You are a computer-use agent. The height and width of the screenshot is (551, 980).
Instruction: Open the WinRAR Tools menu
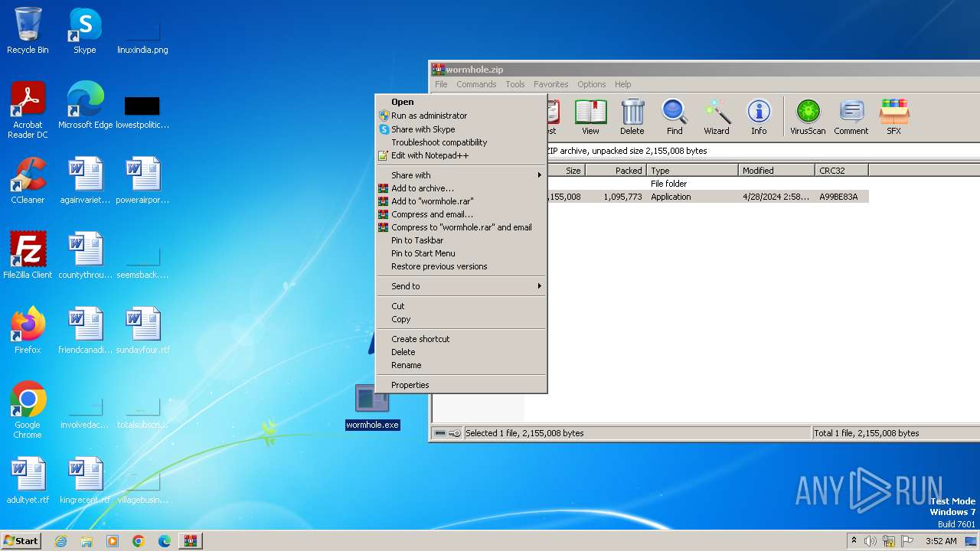pyautogui.click(x=515, y=84)
